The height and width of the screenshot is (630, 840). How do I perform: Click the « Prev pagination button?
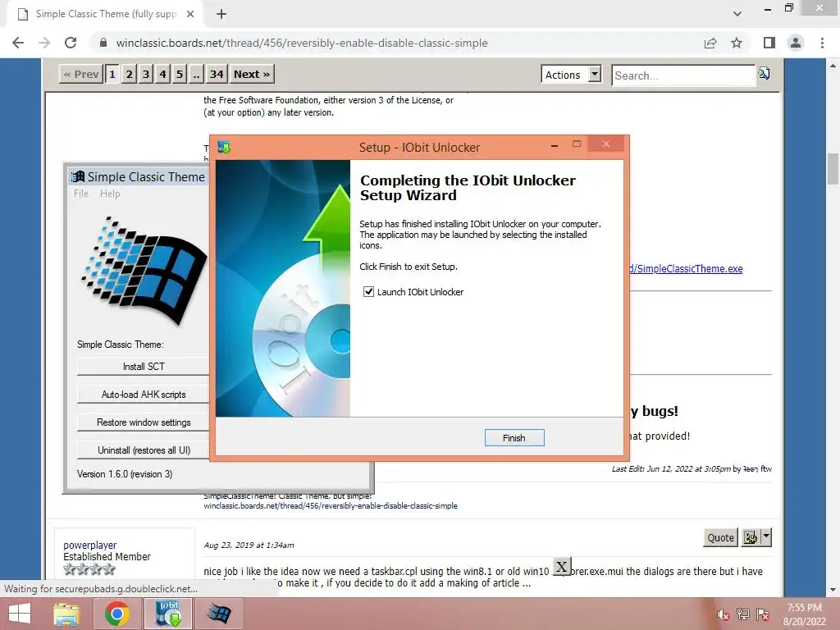81,74
